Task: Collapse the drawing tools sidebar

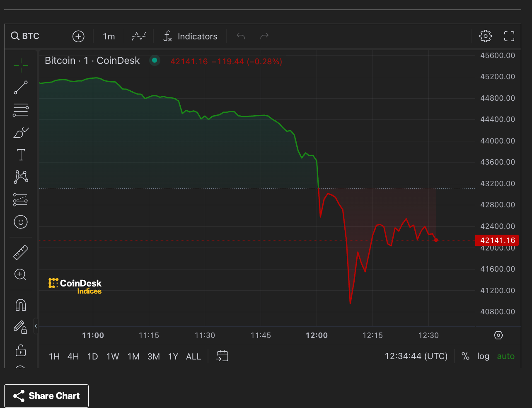Action: (36, 326)
